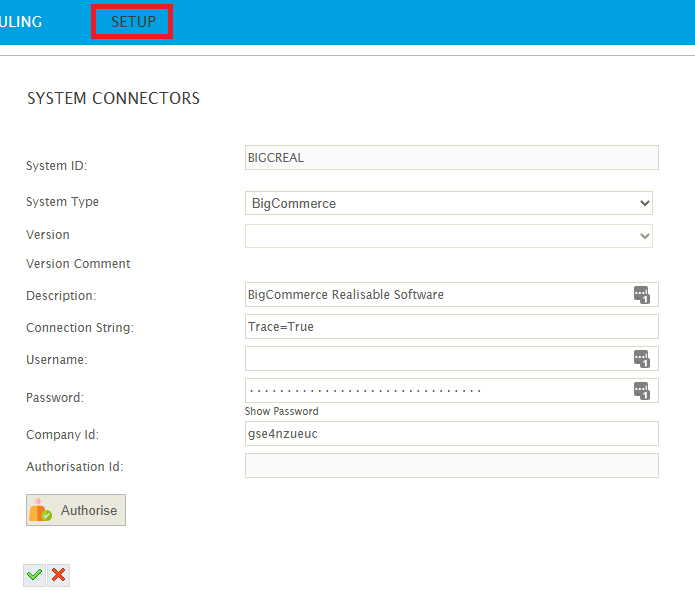The height and width of the screenshot is (610, 695).
Task: Open the System Type BigCommerce dropdown
Action: click(449, 203)
